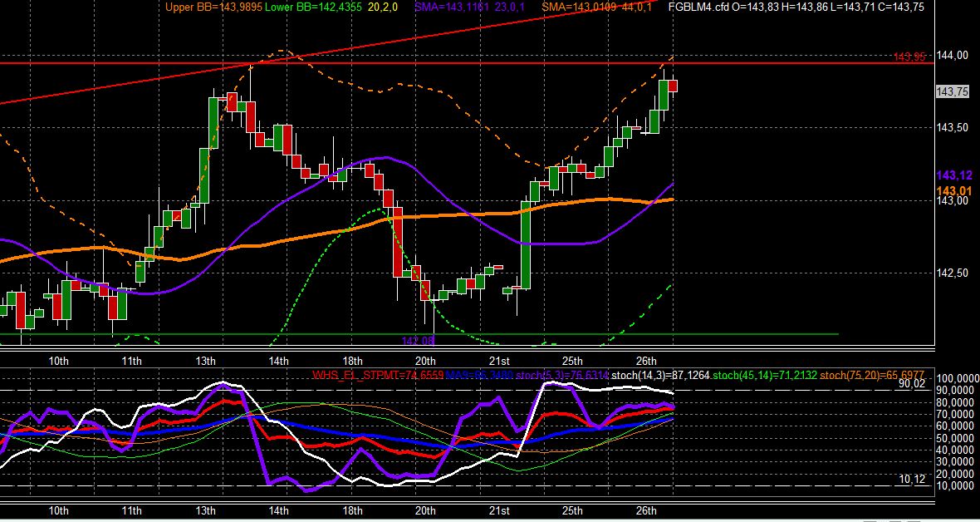Click the '11th' date label below price chart
This screenshot has width=980, height=522.
click(x=132, y=361)
